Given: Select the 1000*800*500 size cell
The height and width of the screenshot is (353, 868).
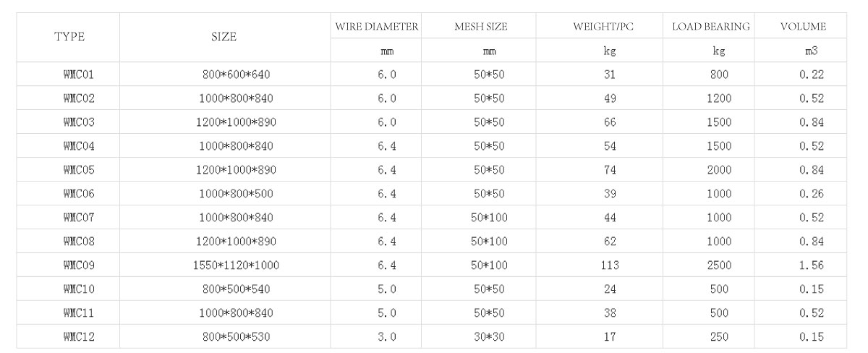Looking at the screenshot, I should pyautogui.click(x=237, y=194).
